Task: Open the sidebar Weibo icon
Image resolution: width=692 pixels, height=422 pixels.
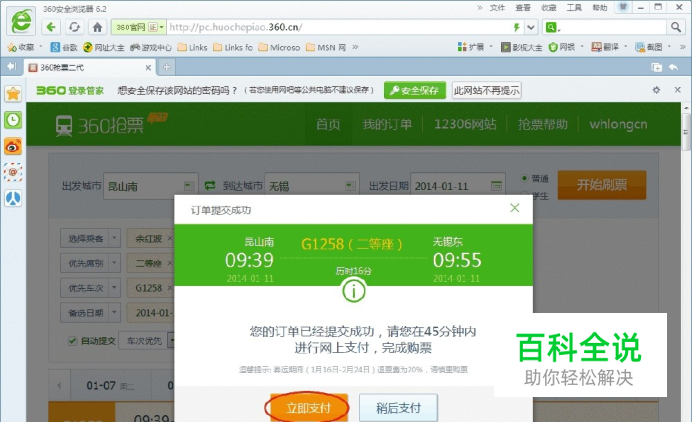Action: [x=13, y=146]
